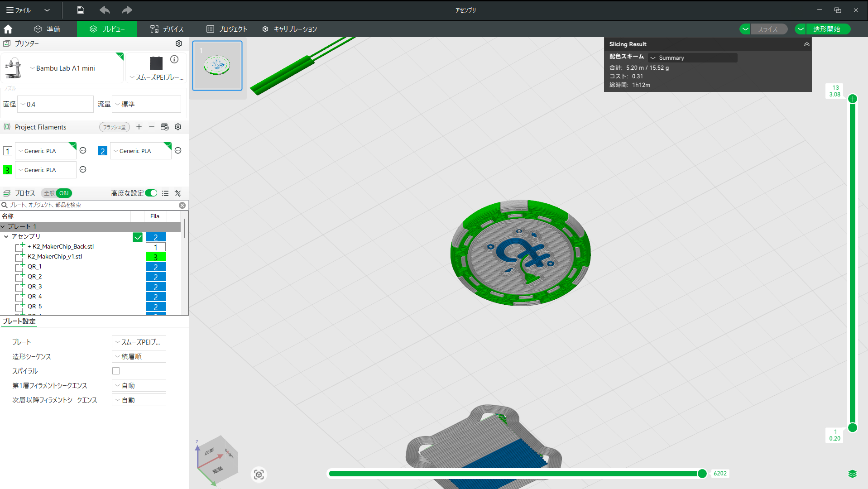Screen dimensions: 868x489
Task: Select plate 1 thumbnail
Action: [x=217, y=66]
